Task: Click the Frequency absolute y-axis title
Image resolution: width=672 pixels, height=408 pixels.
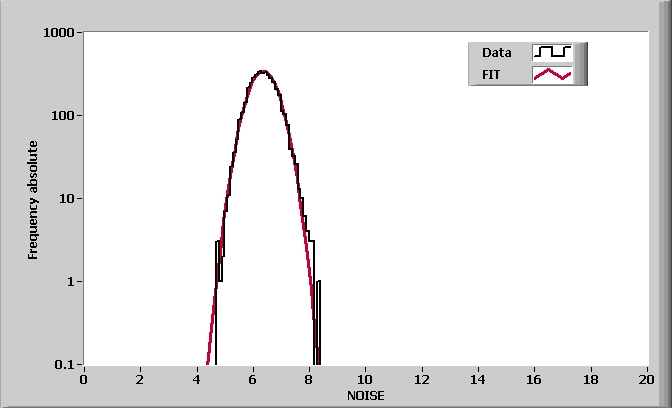Action: [33, 198]
